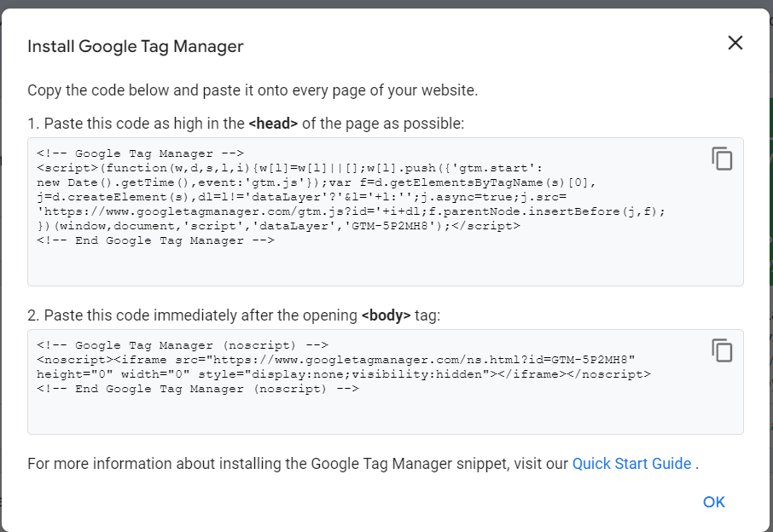Click the noscript iframe src line
The image size is (773, 532).
[335, 360]
